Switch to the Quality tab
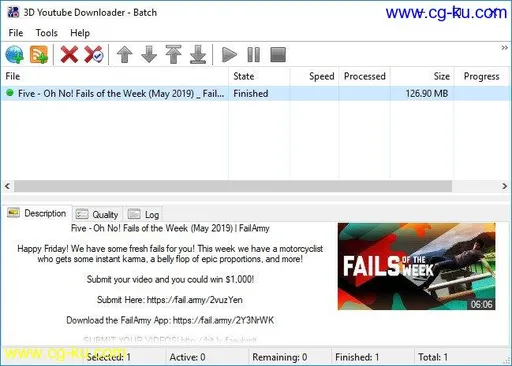 pyautogui.click(x=97, y=214)
